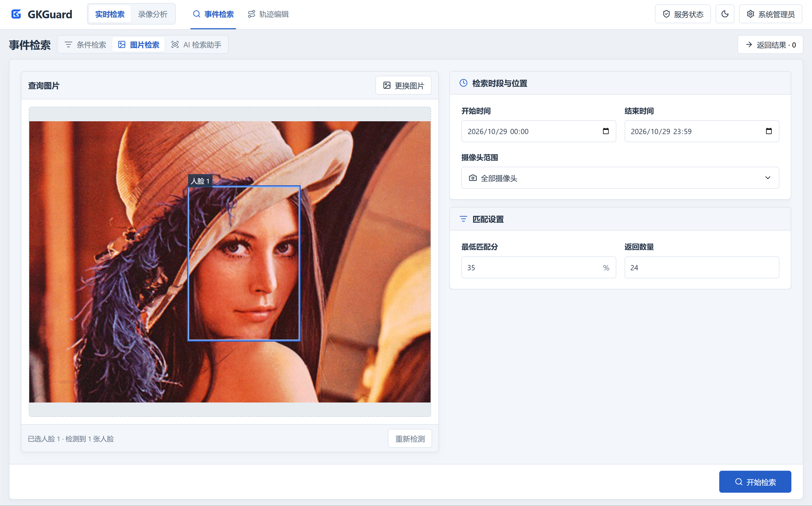Click the filter icon beside 匹配设置
812x506 pixels.
(463, 219)
